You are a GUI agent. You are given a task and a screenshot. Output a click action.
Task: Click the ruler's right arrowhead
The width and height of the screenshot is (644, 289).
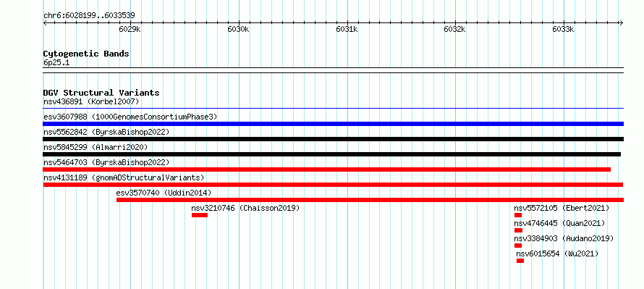click(622, 22)
